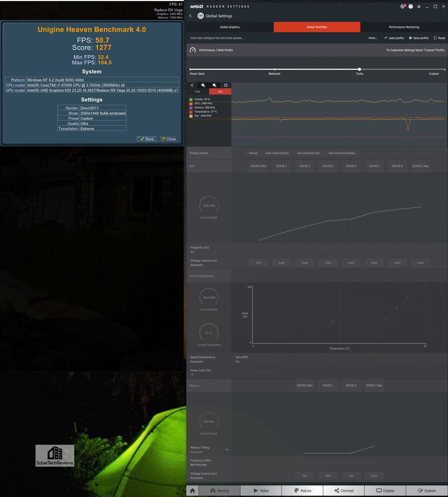448x497 pixels.
Task: Open the System section
Action: pos(427,491)
